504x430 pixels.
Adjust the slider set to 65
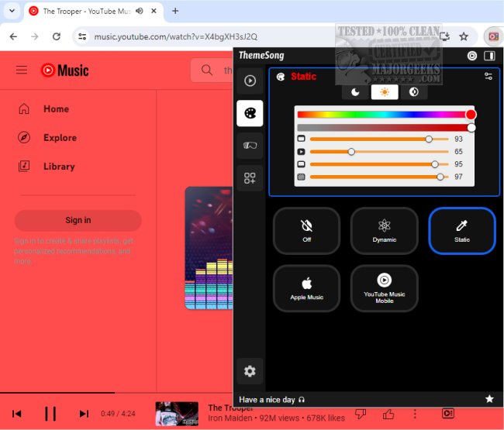(379, 152)
